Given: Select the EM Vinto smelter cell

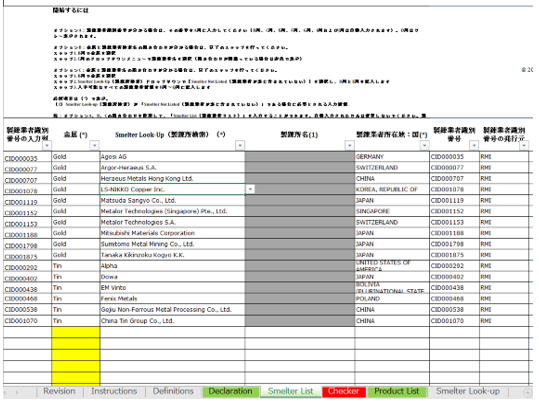Looking at the screenshot, I should 172,288.
